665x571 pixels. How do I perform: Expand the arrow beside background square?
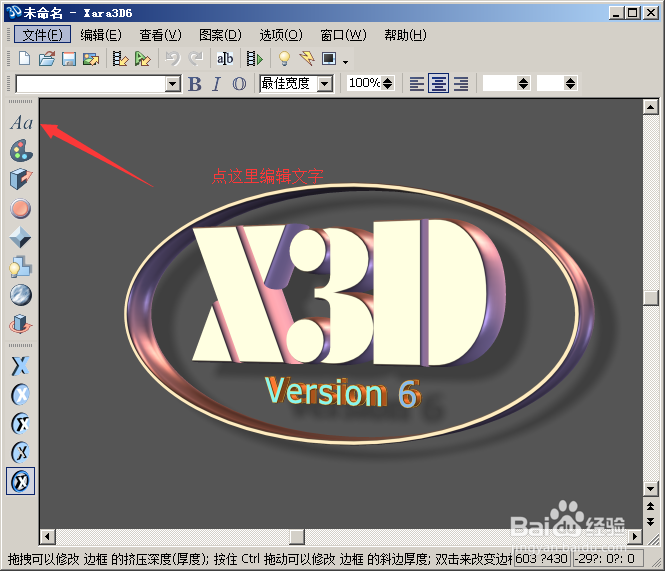click(x=346, y=62)
